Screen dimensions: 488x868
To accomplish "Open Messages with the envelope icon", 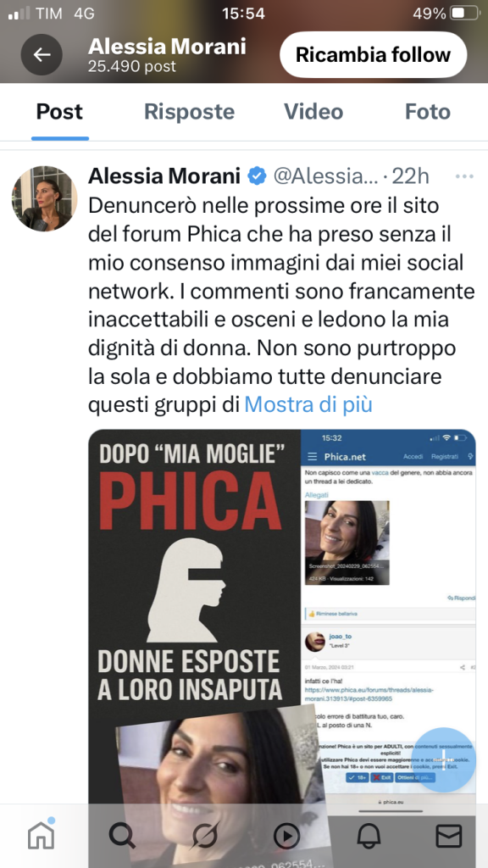I will click(449, 837).
